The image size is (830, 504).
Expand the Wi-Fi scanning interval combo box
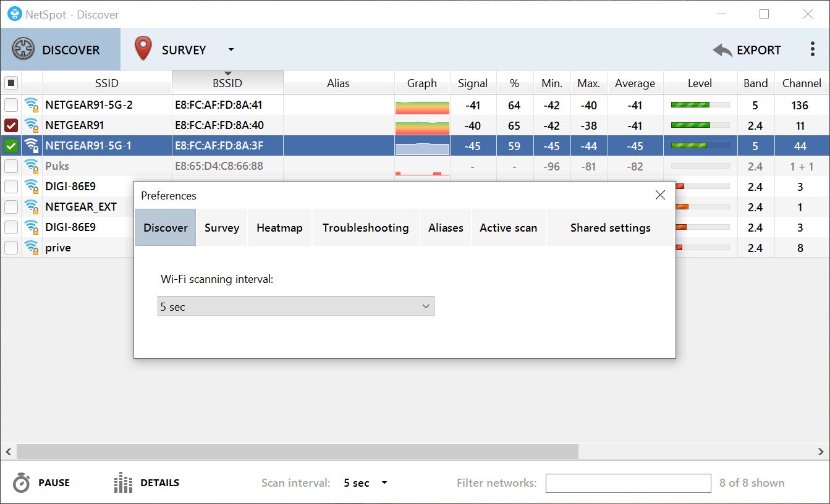tap(296, 306)
